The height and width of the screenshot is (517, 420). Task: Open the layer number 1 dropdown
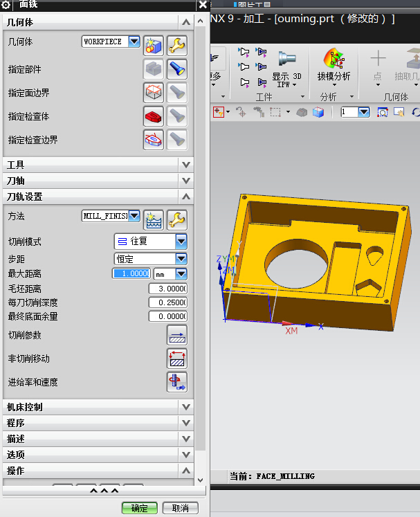[x=364, y=112]
